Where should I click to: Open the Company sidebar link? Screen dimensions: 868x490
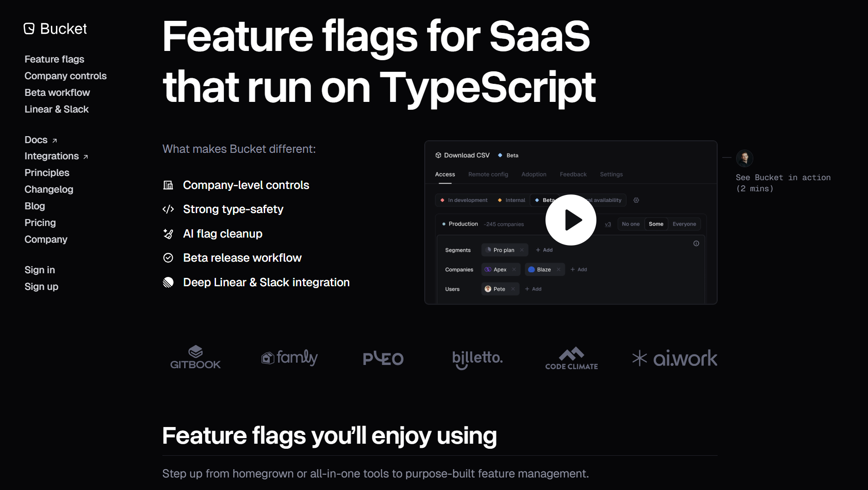click(x=46, y=239)
